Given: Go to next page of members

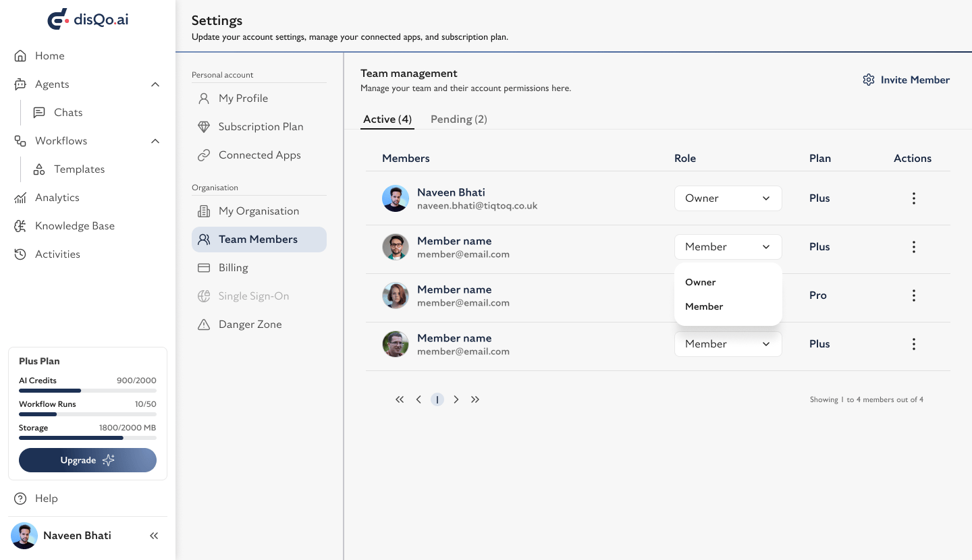Looking at the screenshot, I should [x=456, y=399].
